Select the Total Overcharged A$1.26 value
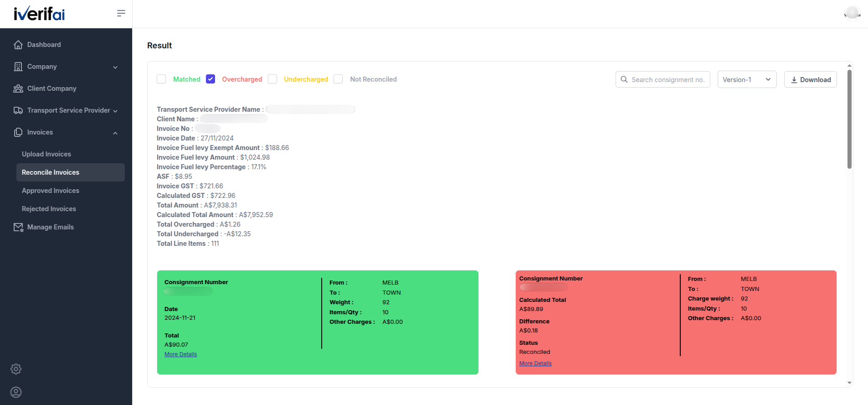The image size is (868, 405). 230,224
